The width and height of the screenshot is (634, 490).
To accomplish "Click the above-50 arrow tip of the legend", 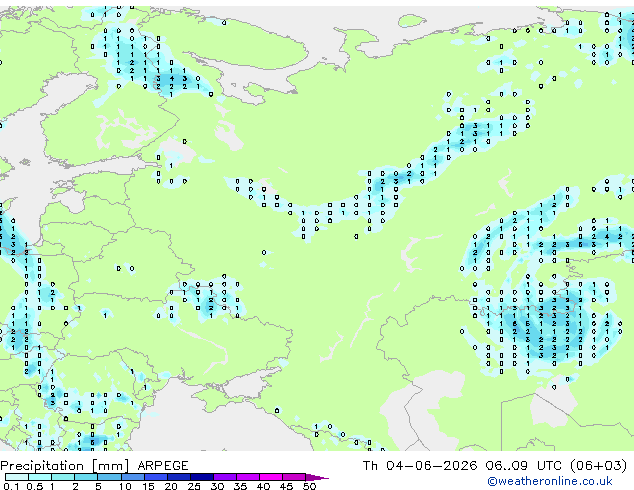I will (x=317, y=477).
